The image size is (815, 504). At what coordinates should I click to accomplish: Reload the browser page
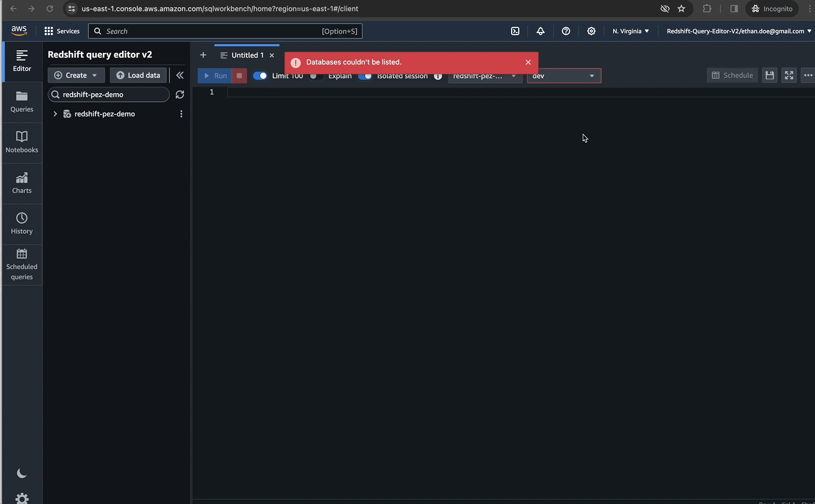point(50,9)
